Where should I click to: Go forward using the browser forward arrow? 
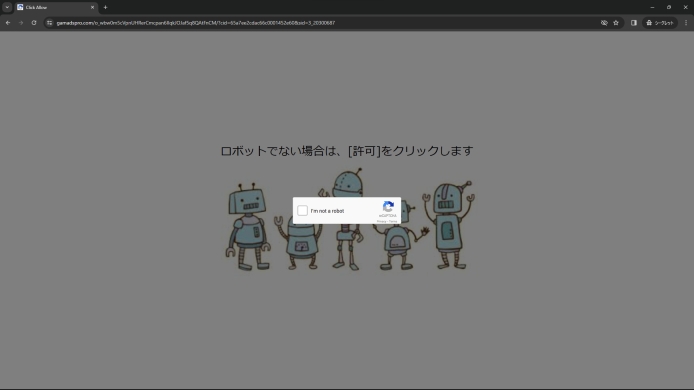21,23
